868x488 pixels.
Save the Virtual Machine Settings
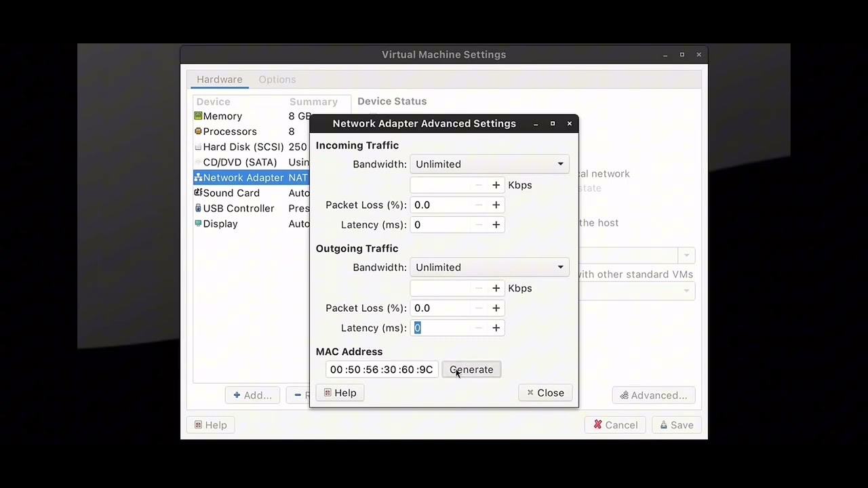677,425
